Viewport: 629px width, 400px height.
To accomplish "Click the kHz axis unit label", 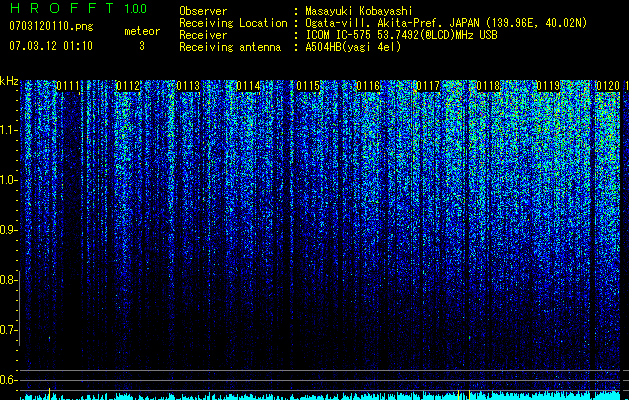I will click(9, 81).
